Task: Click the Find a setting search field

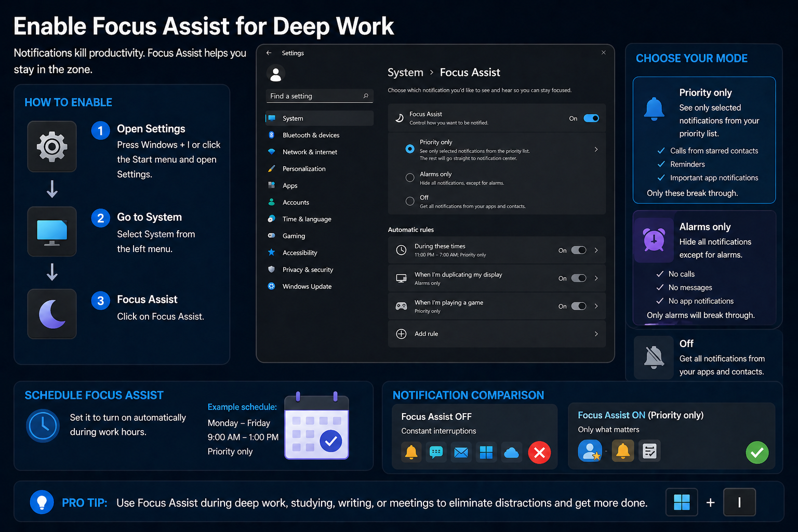Action: click(x=320, y=96)
